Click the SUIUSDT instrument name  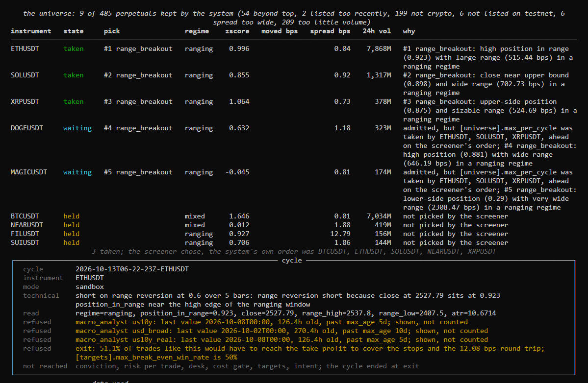click(x=25, y=242)
